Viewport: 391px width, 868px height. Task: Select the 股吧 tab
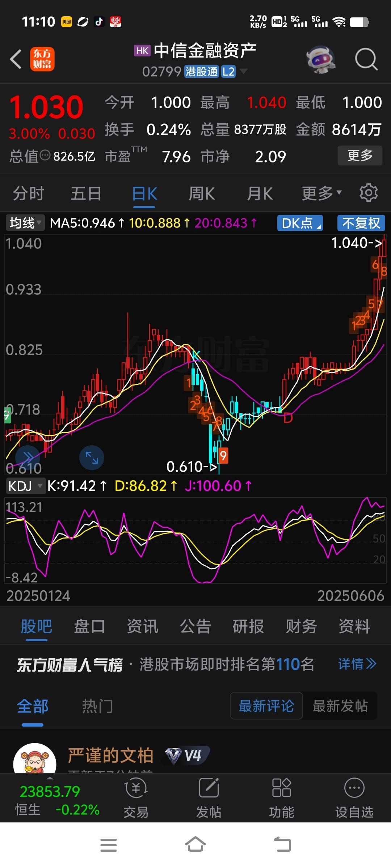pyautogui.click(x=37, y=626)
